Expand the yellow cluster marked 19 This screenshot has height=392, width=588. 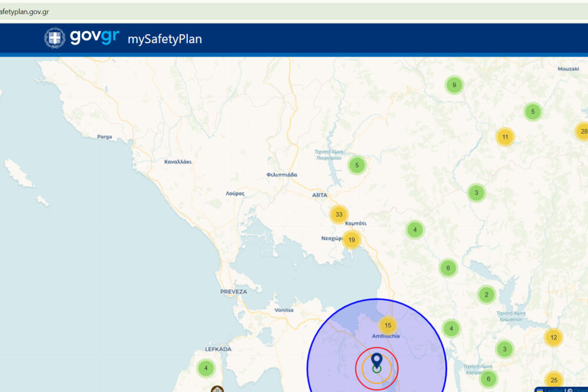[352, 239]
